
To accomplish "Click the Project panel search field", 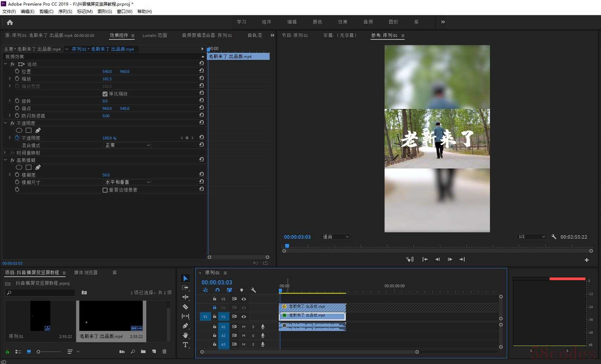I will [41, 293].
